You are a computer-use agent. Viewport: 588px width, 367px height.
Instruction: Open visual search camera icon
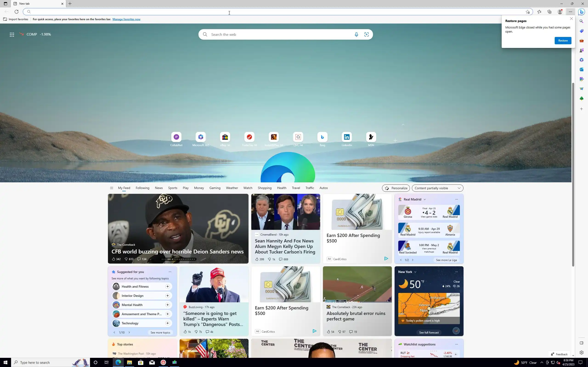click(x=366, y=34)
